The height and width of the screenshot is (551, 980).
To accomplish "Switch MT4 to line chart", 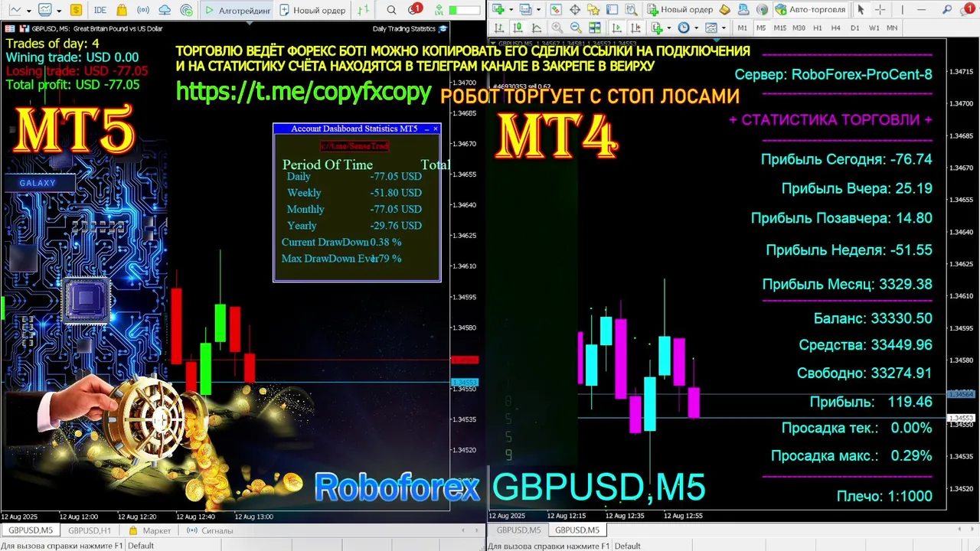I will [536, 28].
